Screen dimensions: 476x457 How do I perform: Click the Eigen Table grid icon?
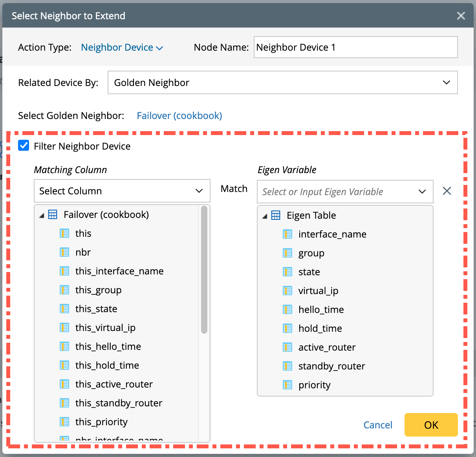(276, 215)
